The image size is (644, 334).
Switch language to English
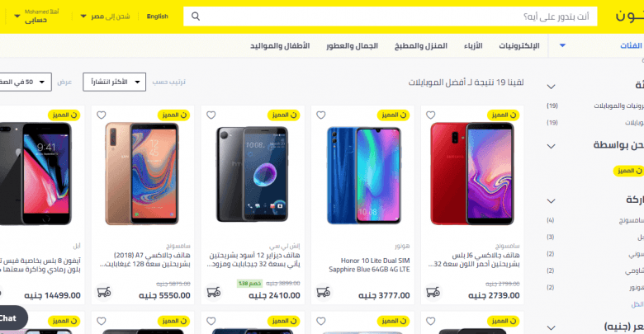tap(158, 16)
